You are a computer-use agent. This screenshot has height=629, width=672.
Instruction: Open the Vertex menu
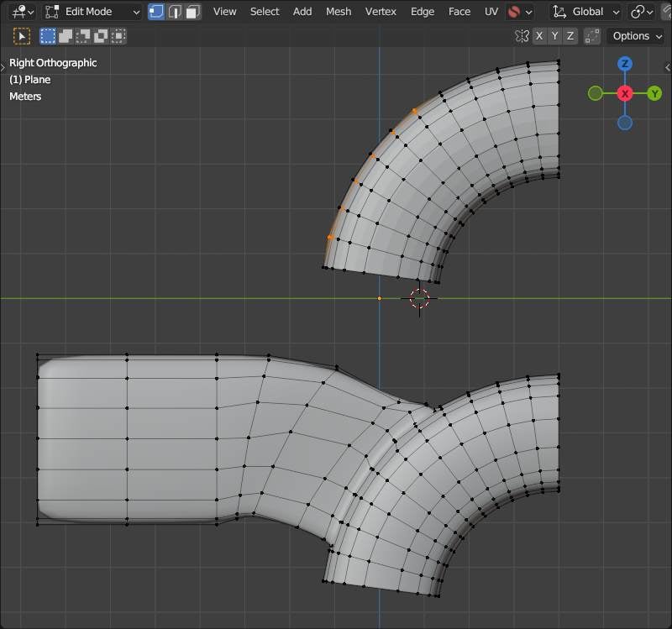pos(381,12)
